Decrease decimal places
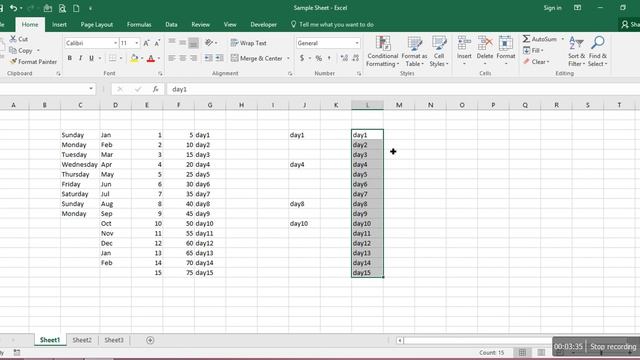This screenshot has height=360, width=640. click(x=356, y=58)
